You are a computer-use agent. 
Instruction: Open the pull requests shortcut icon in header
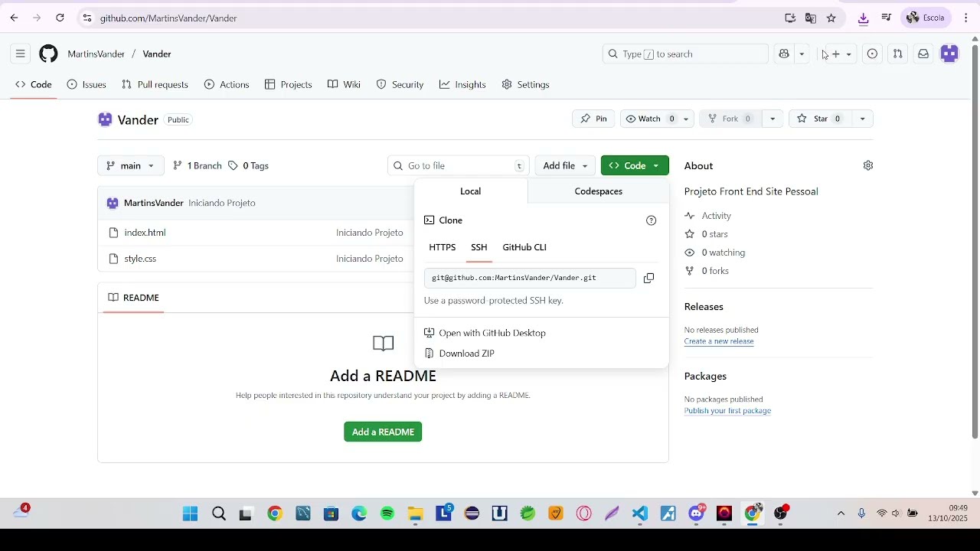point(897,54)
